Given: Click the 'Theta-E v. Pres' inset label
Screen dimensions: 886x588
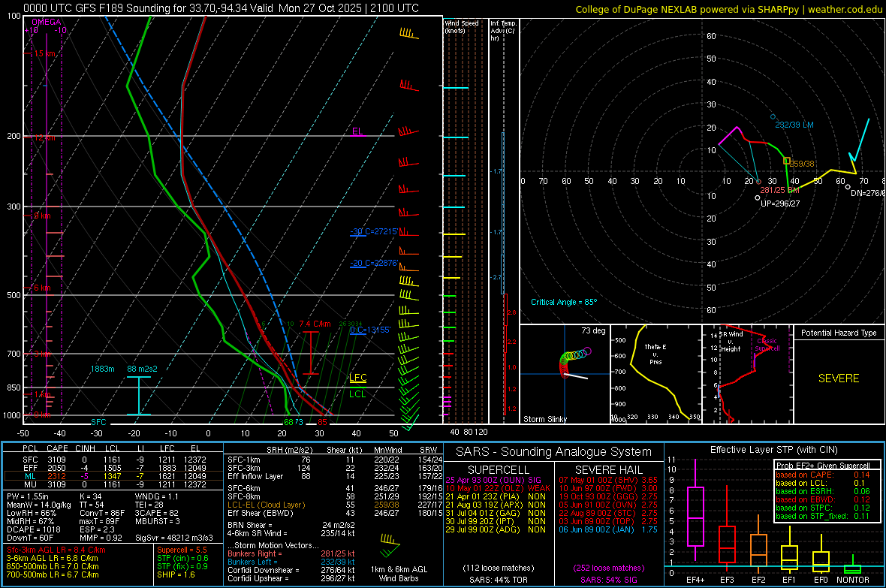Looking at the screenshot, I should pos(655,354).
